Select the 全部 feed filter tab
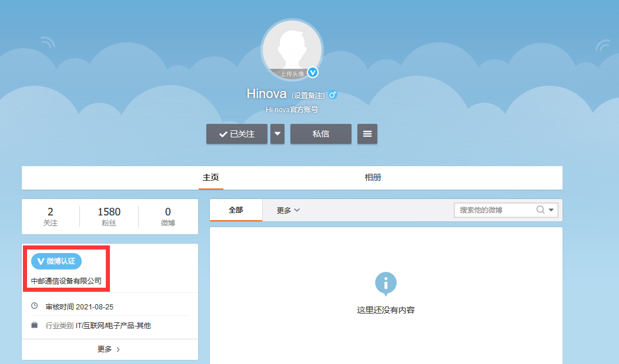 click(x=235, y=210)
